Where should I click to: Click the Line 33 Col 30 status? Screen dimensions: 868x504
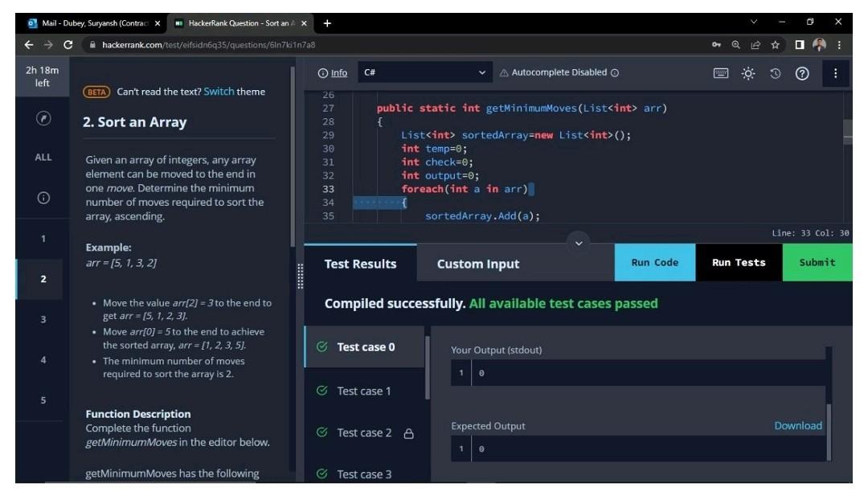point(810,233)
